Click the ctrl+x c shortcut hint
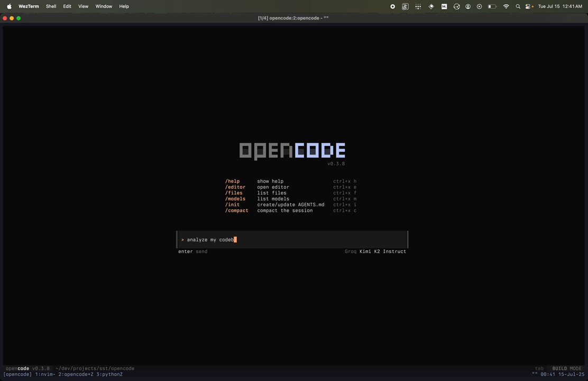Screen dimensions: 588x381 pyautogui.click(x=345, y=211)
